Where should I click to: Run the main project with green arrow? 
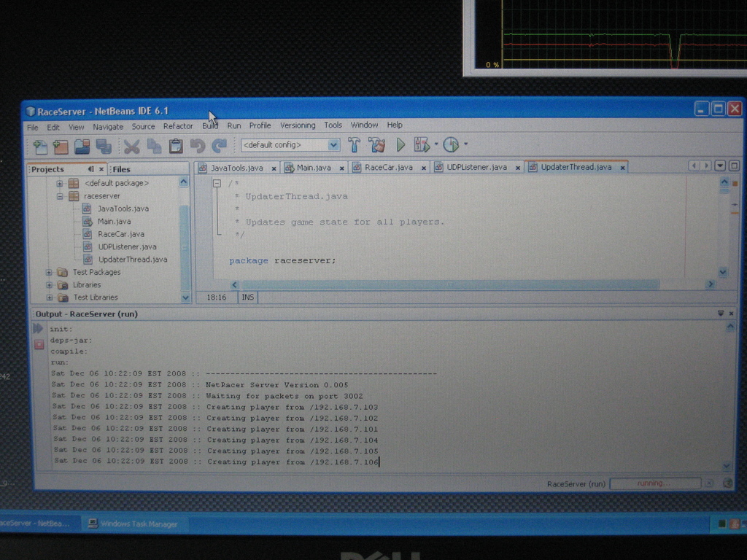coord(400,145)
